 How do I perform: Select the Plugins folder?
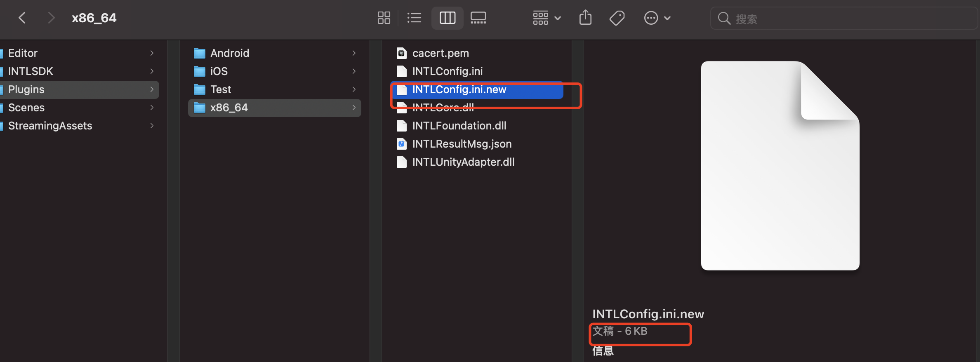(x=79, y=89)
